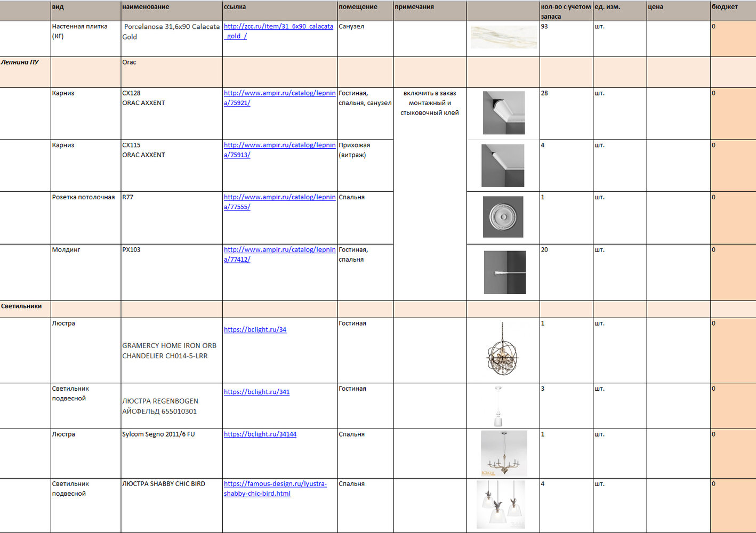This screenshot has width=756, height=533.
Task: Click the PX103 molding link ending 77412
Action: [279, 250]
